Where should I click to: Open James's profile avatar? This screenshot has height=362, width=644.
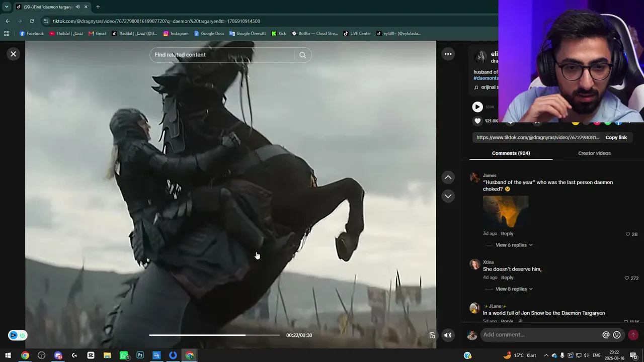474,177
